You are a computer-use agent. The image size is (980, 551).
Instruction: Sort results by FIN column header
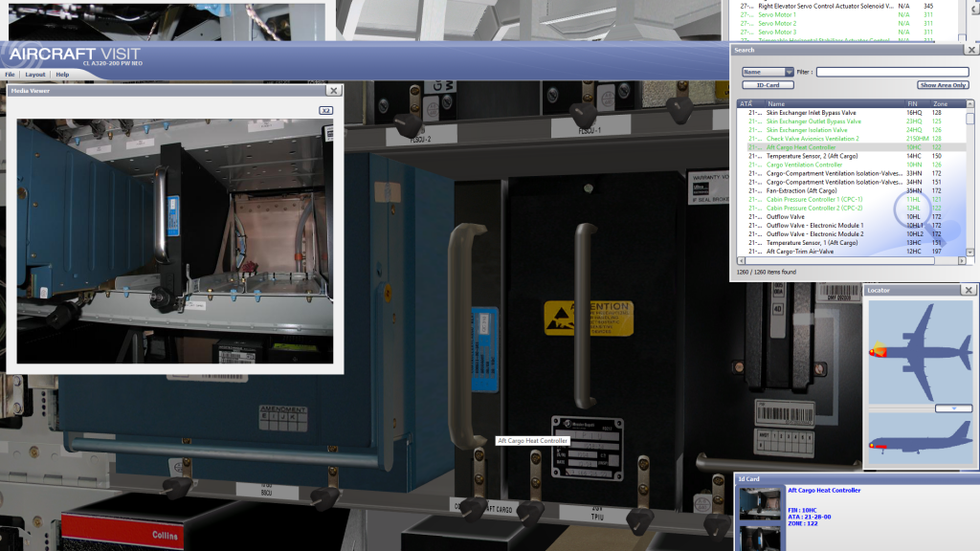point(917,103)
